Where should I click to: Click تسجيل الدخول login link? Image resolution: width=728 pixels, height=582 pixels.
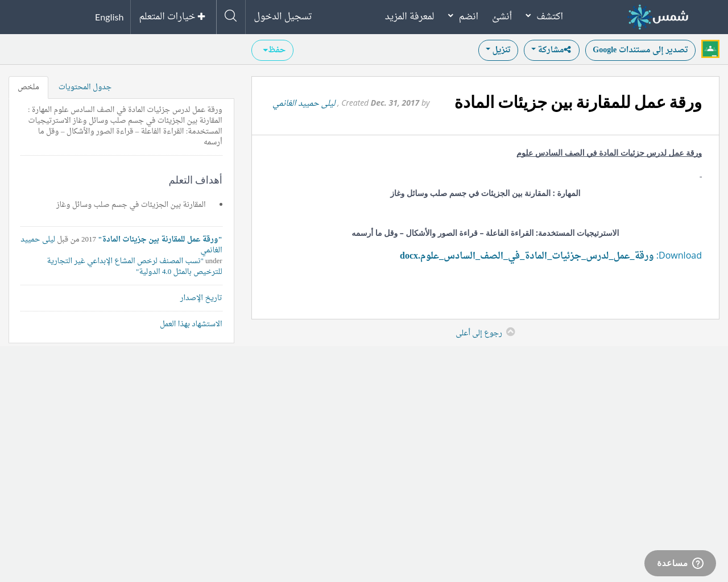283,16
